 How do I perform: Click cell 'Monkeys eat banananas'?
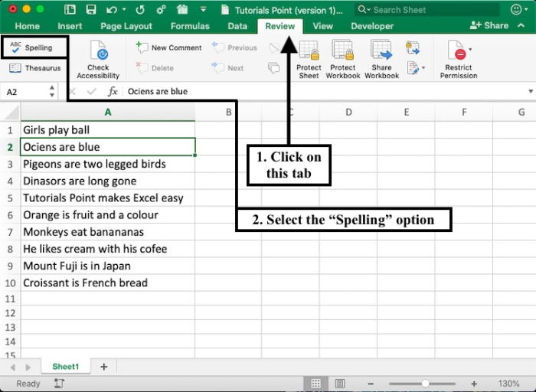point(108,232)
